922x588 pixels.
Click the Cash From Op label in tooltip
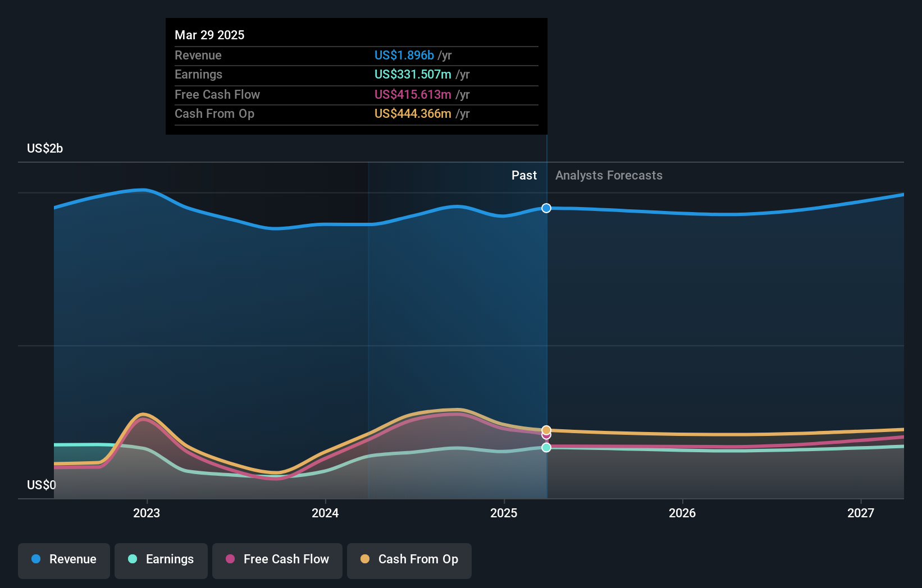tap(214, 114)
